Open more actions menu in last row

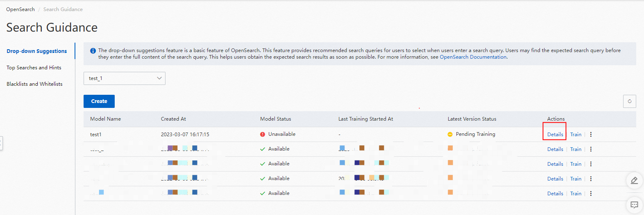point(591,194)
